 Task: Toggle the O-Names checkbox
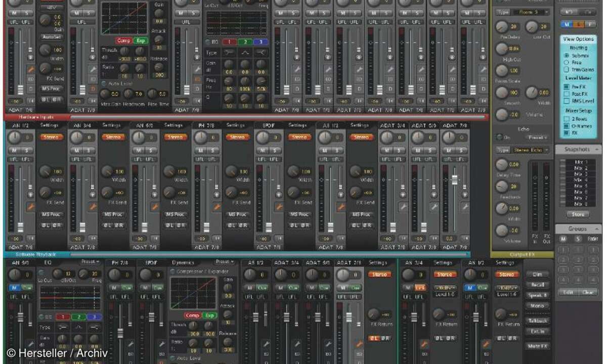(x=567, y=126)
